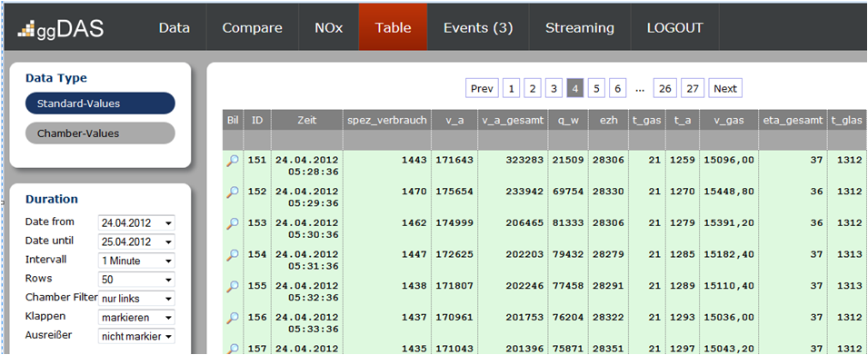Click the q_w column header
Image resolution: width=868 pixels, height=355 pixels.
pyautogui.click(x=568, y=120)
